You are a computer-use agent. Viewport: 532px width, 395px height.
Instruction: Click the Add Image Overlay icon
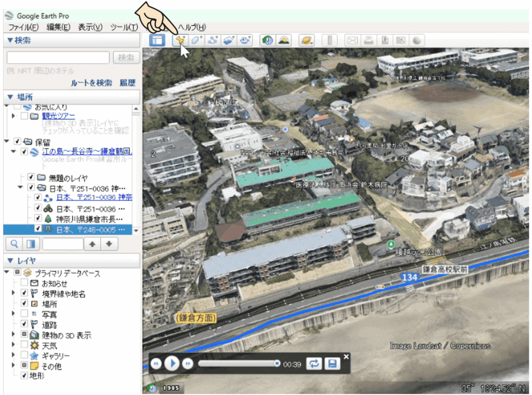pyautogui.click(x=229, y=41)
